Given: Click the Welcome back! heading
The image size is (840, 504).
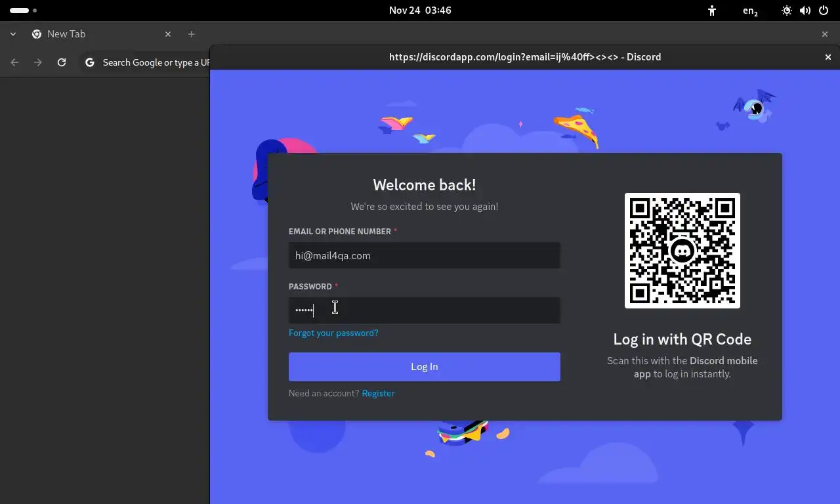Looking at the screenshot, I should [425, 185].
